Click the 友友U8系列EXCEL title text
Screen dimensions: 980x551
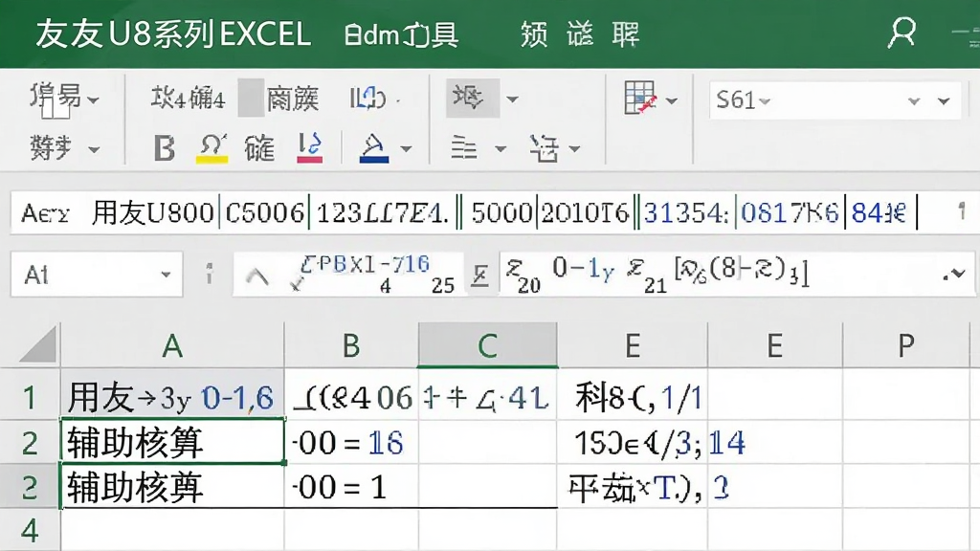pos(173,33)
